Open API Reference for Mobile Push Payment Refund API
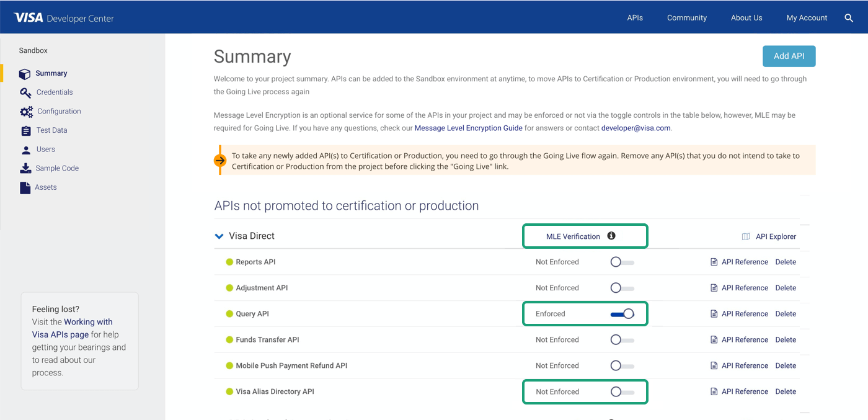Screen dimensions: 868x420 click(x=745, y=366)
